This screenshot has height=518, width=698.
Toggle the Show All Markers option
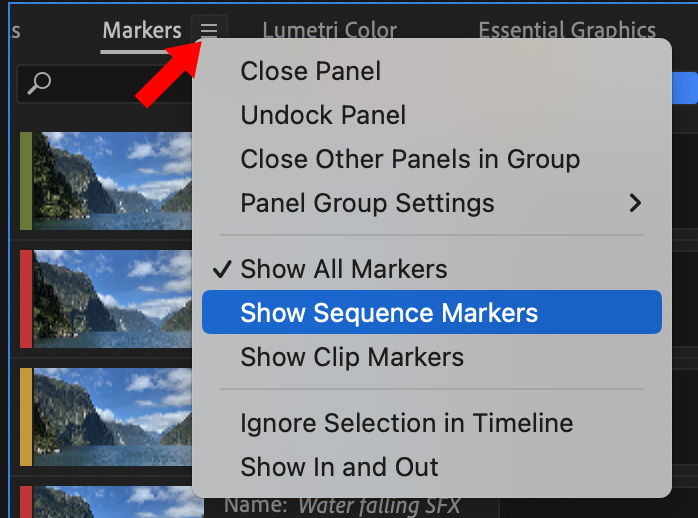tap(344, 269)
